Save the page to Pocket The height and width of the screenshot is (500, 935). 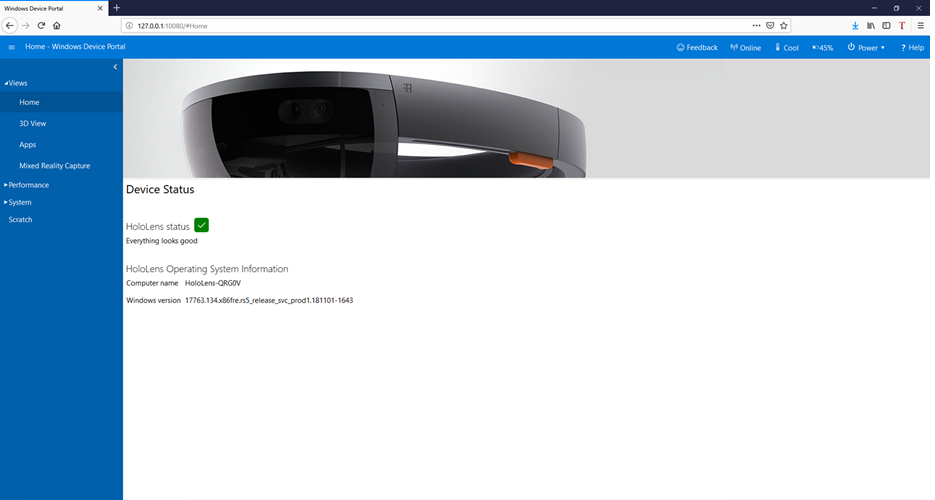point(770,26)
